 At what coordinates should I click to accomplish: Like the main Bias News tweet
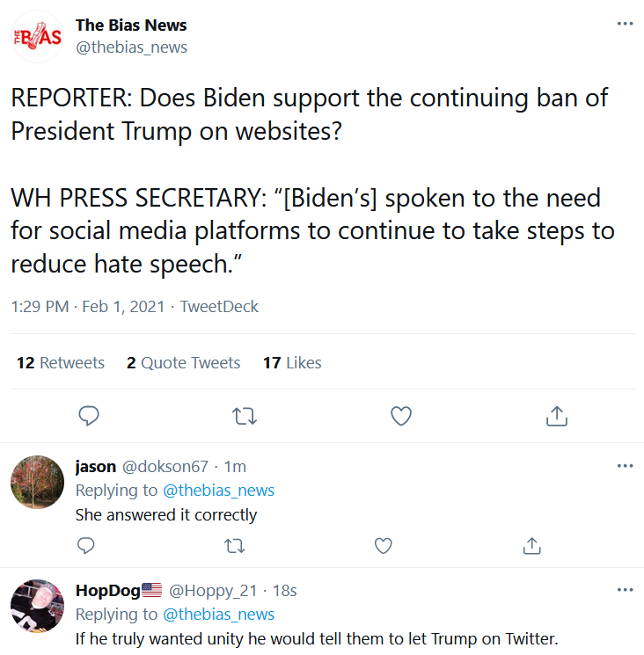(401, 416)
